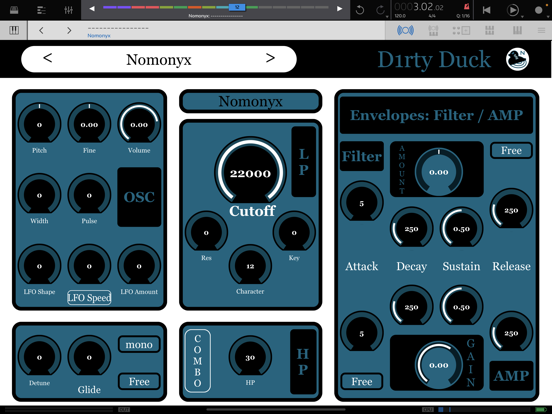Change the tempo value 120.0
Viewport: 552px width, 414px height.
pyautogui.click(x=400, y=16)
